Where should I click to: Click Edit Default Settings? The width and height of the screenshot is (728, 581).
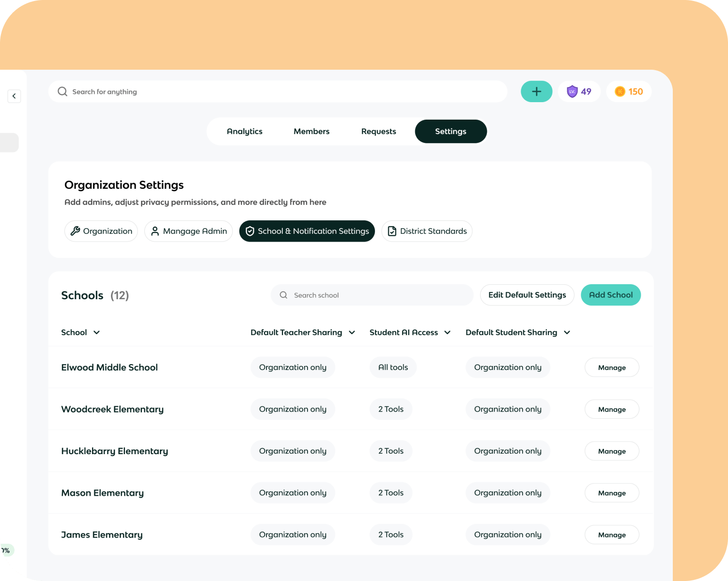click(527, 295)
